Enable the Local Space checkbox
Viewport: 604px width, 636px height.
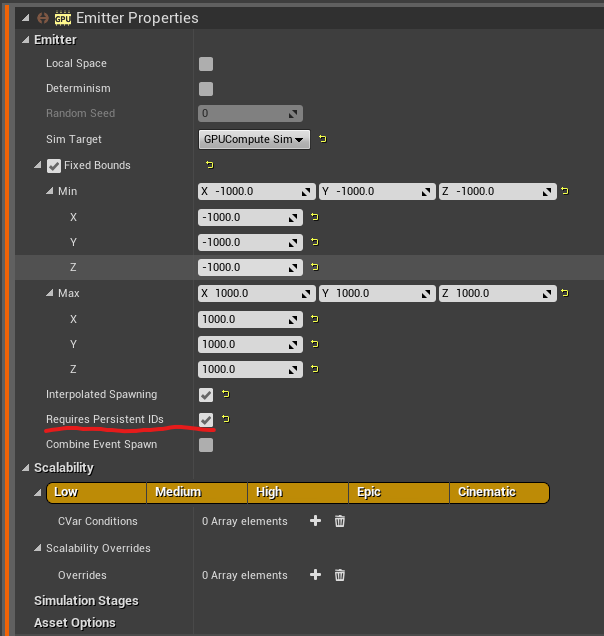tap(206, 64)
